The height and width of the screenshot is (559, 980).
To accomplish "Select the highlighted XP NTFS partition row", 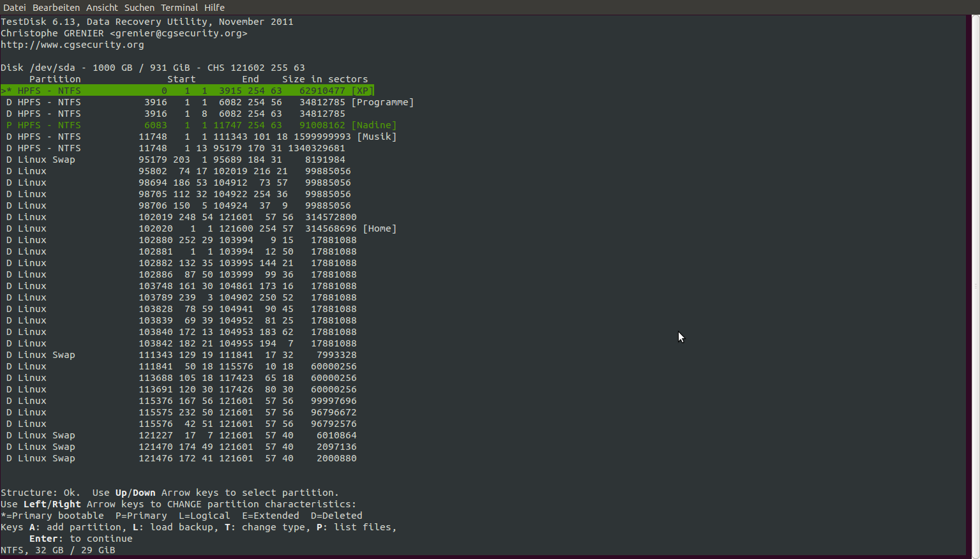I will [187, 91].
